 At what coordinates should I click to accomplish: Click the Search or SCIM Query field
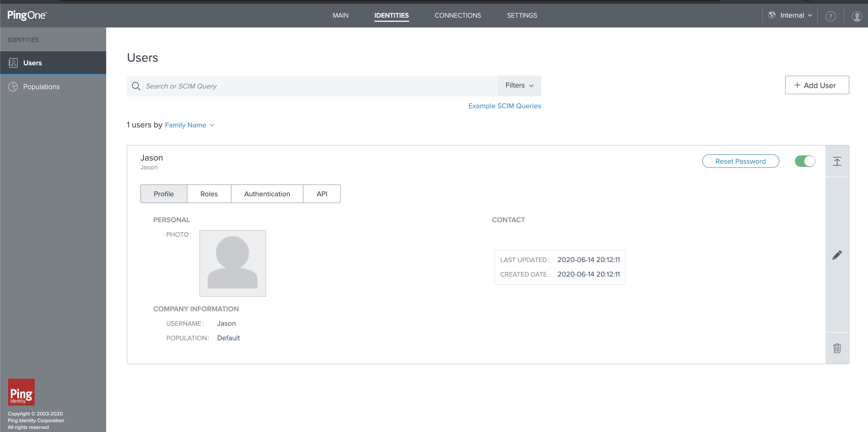pos(303,86)
